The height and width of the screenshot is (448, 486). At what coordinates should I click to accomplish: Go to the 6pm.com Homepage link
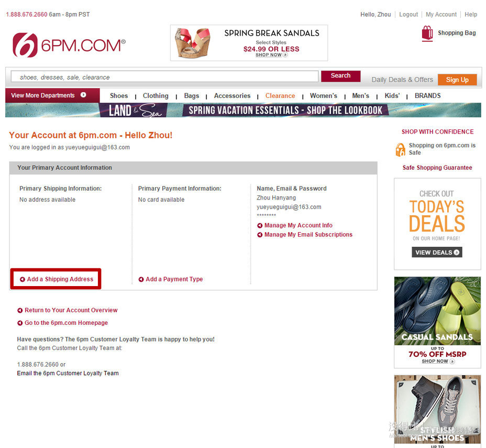(x=67, y=323)
